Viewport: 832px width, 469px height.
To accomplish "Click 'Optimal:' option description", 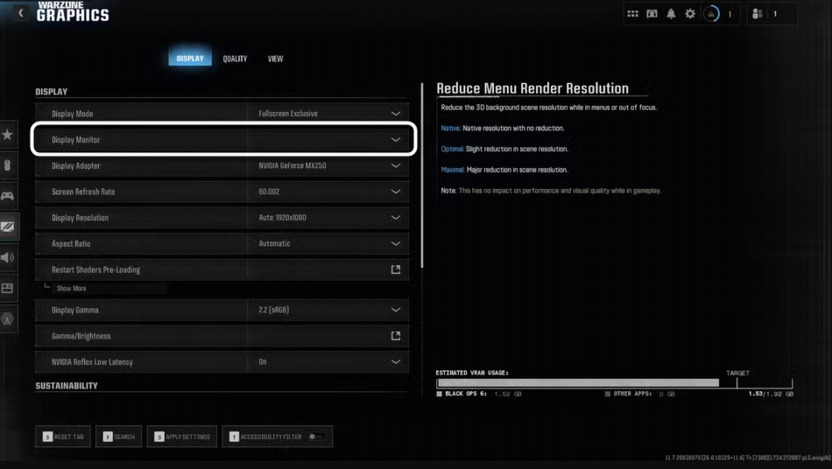I will (x=504, y=149).
